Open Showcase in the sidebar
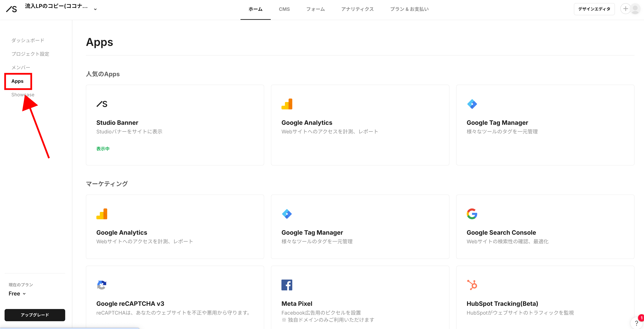Image resolution: width=644 pixels, height=329 pixels. 23,94
